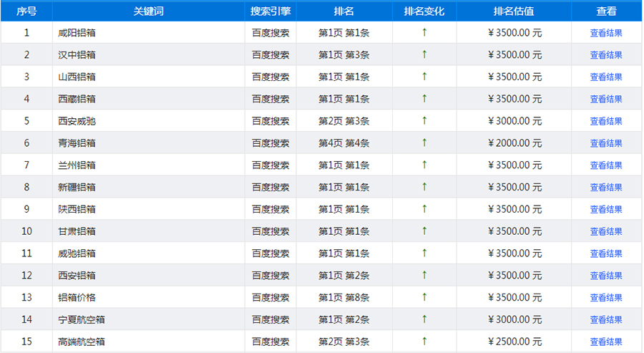
Task: Click the rank-change arrow for 新疆铝箱
Action: click(424, 187)
